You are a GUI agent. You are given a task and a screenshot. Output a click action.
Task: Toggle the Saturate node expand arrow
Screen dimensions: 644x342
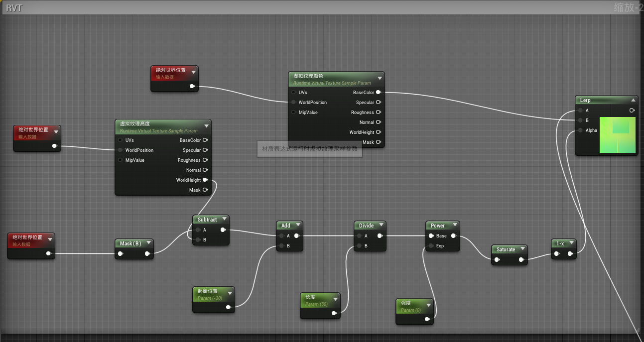pos(522,249)
